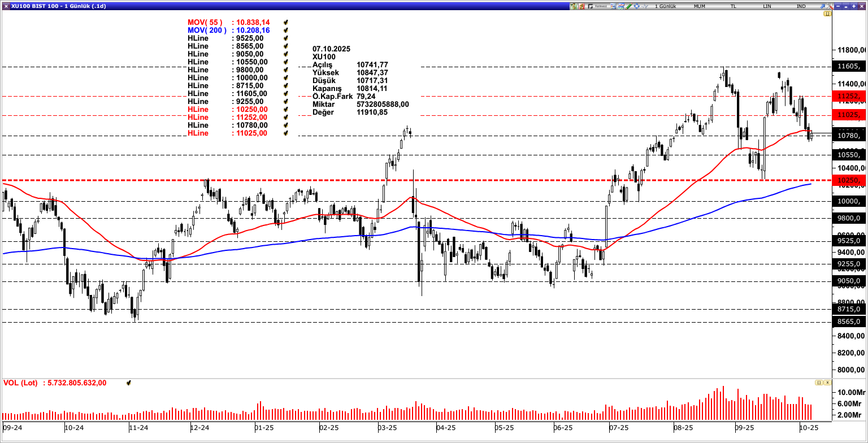The image size is (868, 443).
Task: Click the red 11252 price axis label
Action: click(849, 97)
